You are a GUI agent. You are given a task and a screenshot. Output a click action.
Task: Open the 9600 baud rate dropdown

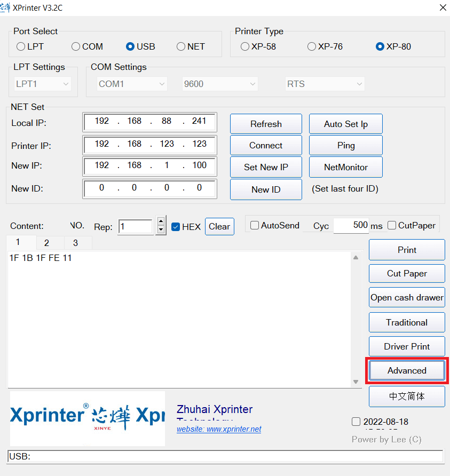coord(219,84)
